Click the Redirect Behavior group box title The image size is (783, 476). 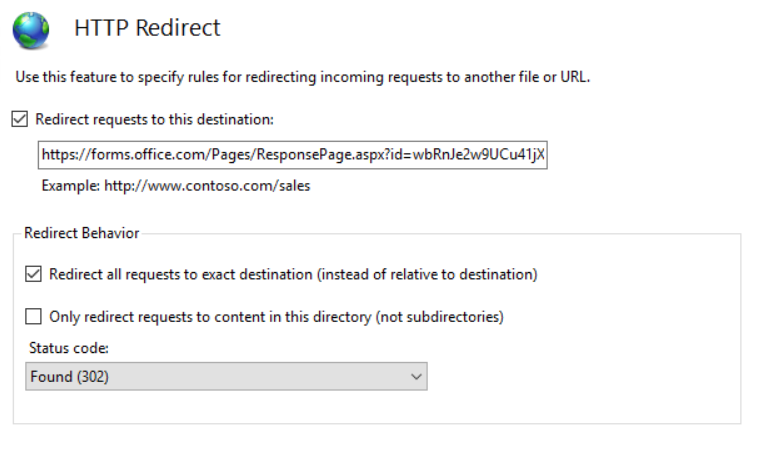[x=81, y=233]
